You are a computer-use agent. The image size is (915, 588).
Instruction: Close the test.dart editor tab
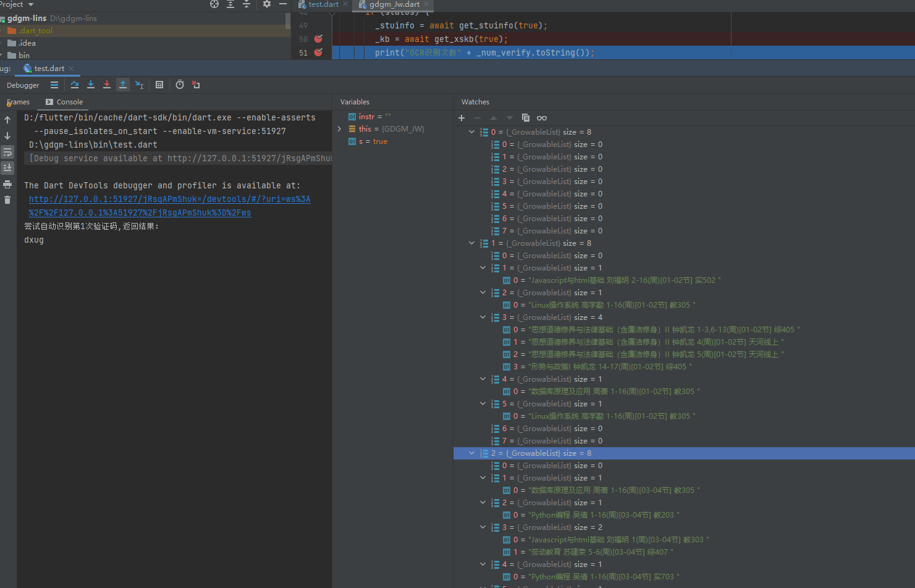(x=345, y=4)
